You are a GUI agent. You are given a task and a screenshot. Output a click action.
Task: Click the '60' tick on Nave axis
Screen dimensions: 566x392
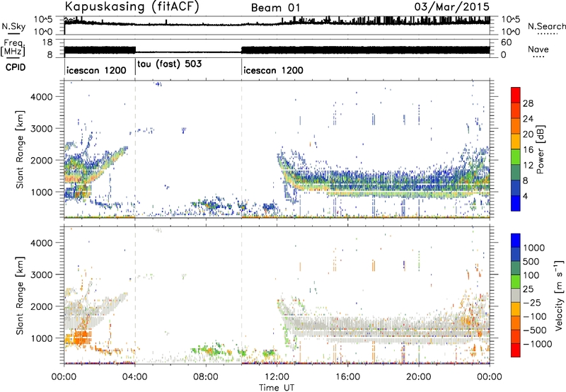506,42
